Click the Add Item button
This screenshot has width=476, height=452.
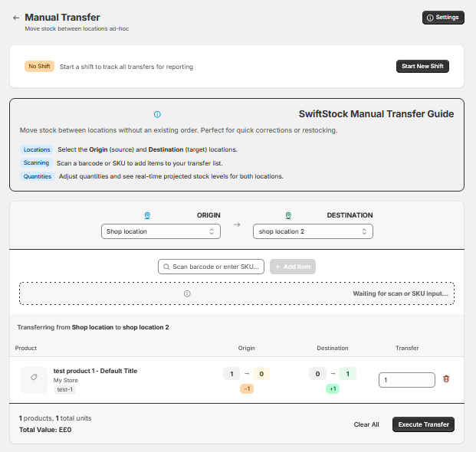tap(293, 267)
